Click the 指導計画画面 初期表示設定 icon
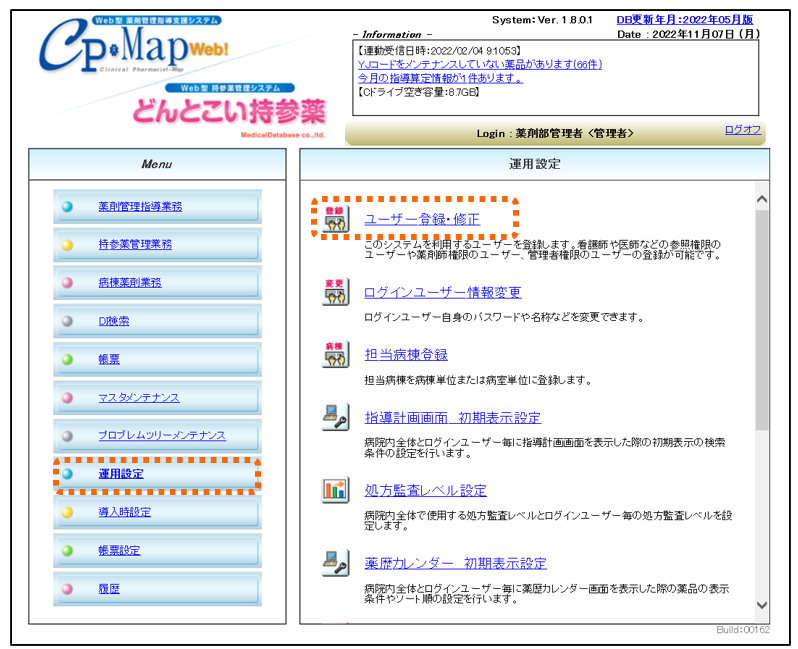798x649 pixels. coord(336,417)
